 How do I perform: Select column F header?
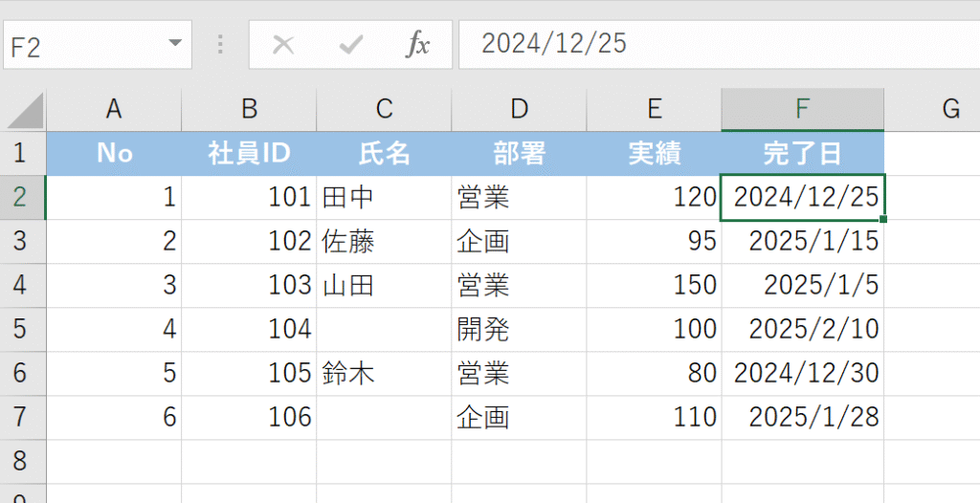click(802, 109)
